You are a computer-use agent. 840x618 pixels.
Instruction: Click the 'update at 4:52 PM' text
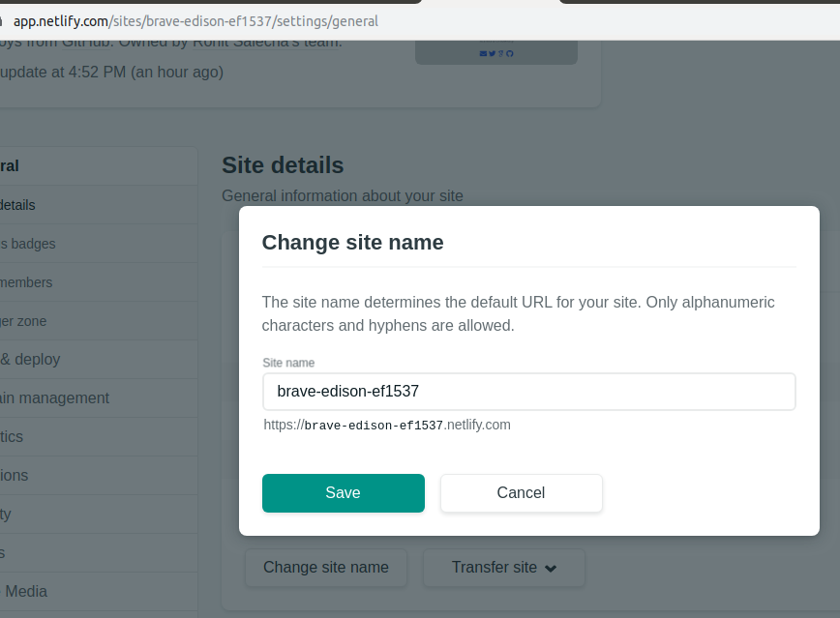click(111, 72)
